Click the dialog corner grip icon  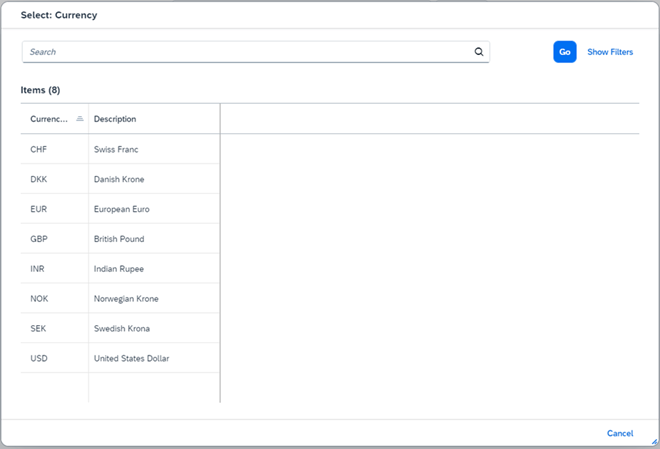[x=654, y=441]
